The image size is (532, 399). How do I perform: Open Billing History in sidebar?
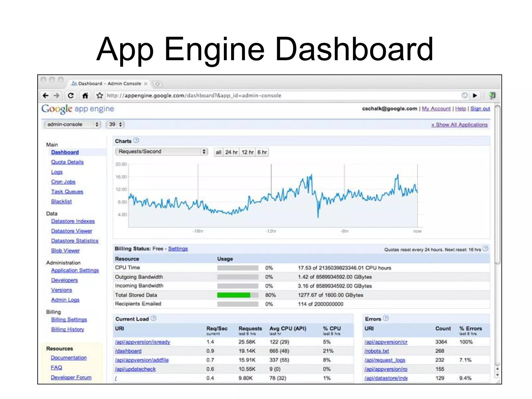[x=68, y=329]
